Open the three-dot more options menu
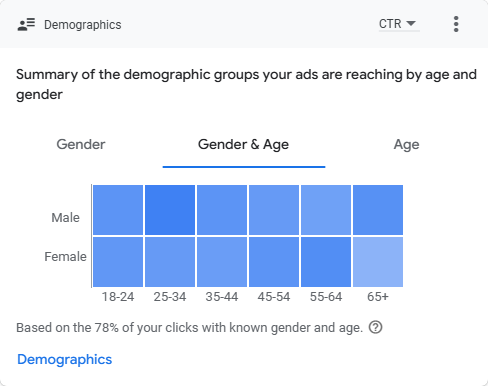Image resolution: width=488 pixels, height=386 pixels. point(456,24)
